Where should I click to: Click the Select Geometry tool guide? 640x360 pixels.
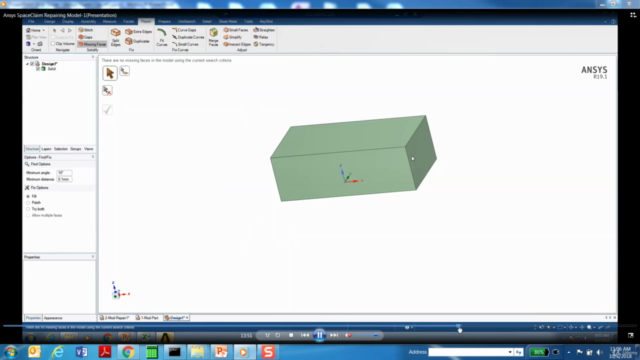124,71
